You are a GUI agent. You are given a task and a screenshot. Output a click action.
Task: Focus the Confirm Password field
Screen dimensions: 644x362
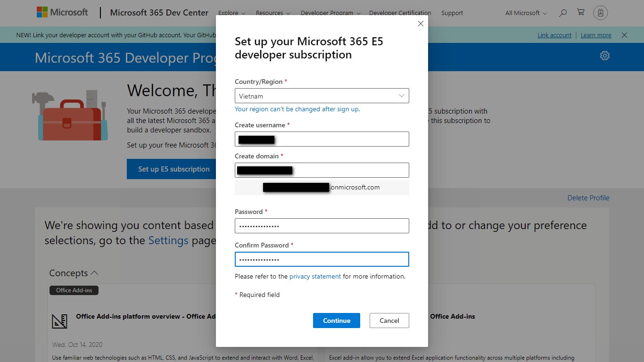coord(322,259)
